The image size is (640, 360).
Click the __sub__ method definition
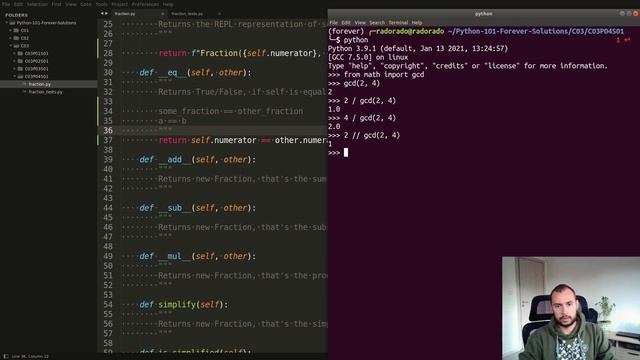click(x=198, y=208)
